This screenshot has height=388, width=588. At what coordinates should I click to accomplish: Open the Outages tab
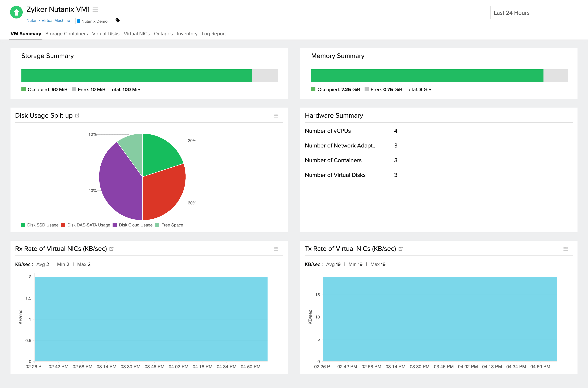point(163,34)
